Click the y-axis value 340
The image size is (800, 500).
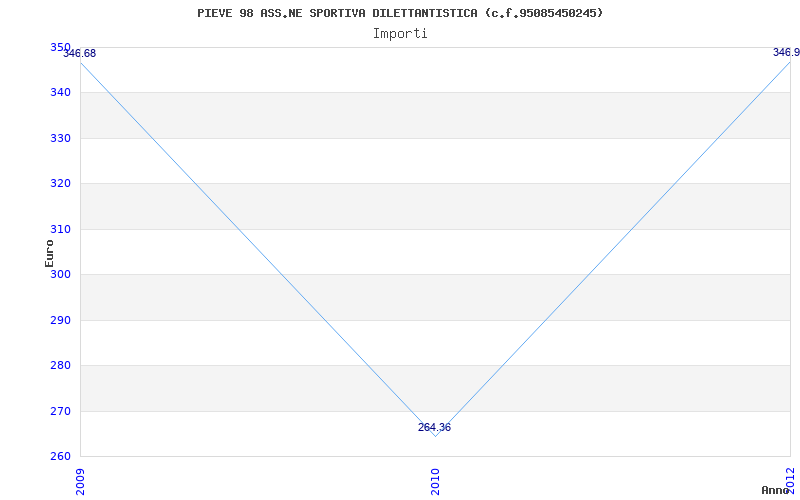point(60,93)
